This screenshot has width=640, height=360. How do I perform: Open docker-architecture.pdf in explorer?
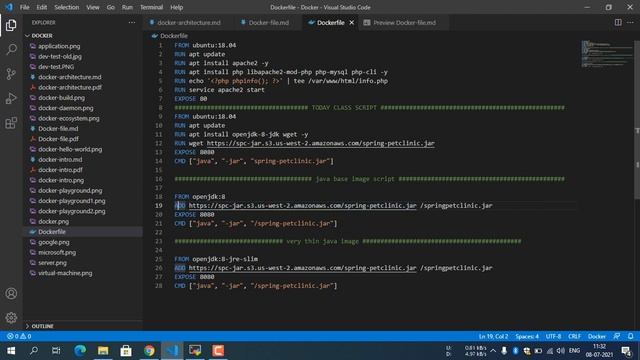pyautogui.click(x=70, y=87)
